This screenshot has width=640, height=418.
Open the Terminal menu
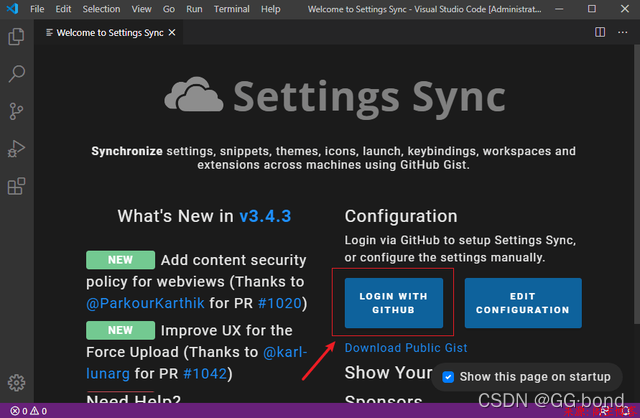point(231,9)
